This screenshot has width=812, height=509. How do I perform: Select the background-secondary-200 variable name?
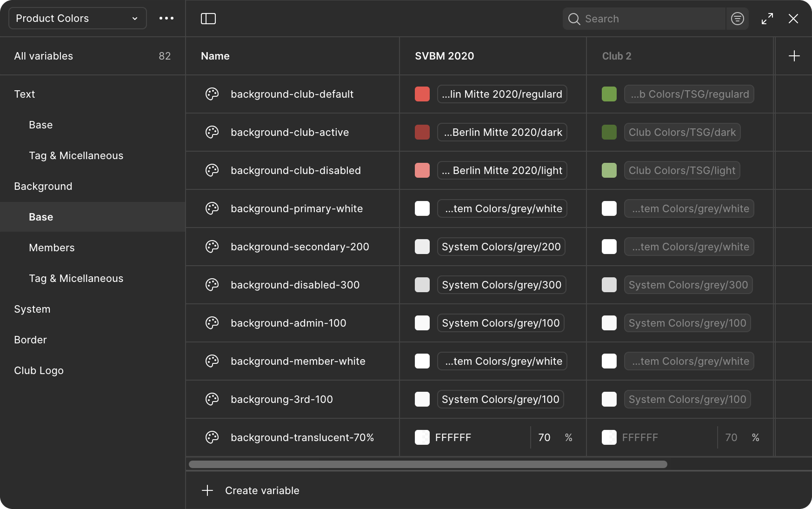coord(300,247)
